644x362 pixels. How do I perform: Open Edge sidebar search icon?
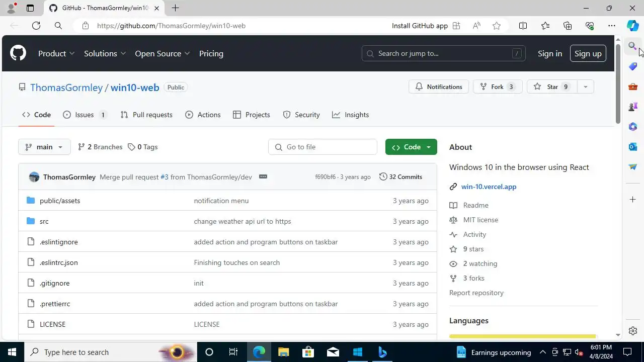point(632,46)
